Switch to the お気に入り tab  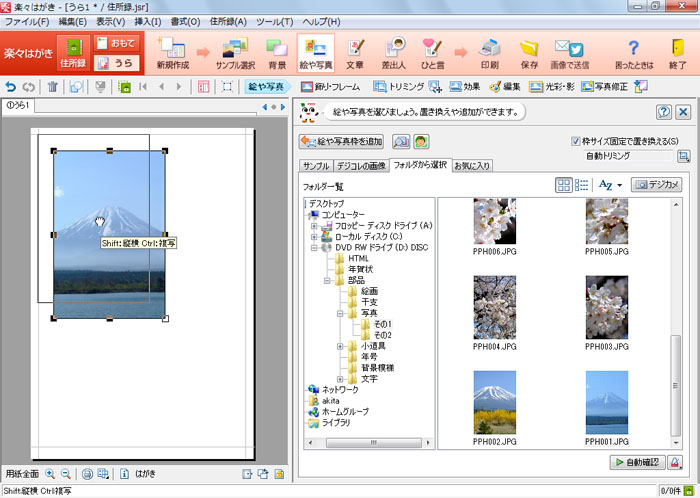473,165
